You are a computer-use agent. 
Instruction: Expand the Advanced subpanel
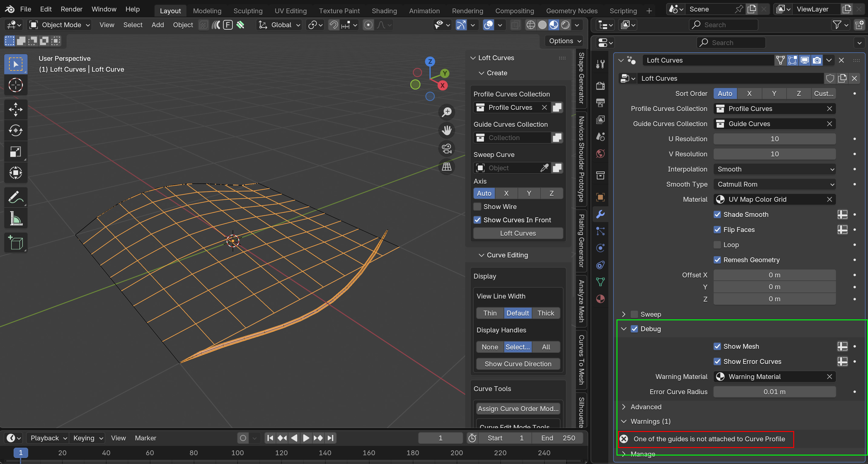coord(624,407)
